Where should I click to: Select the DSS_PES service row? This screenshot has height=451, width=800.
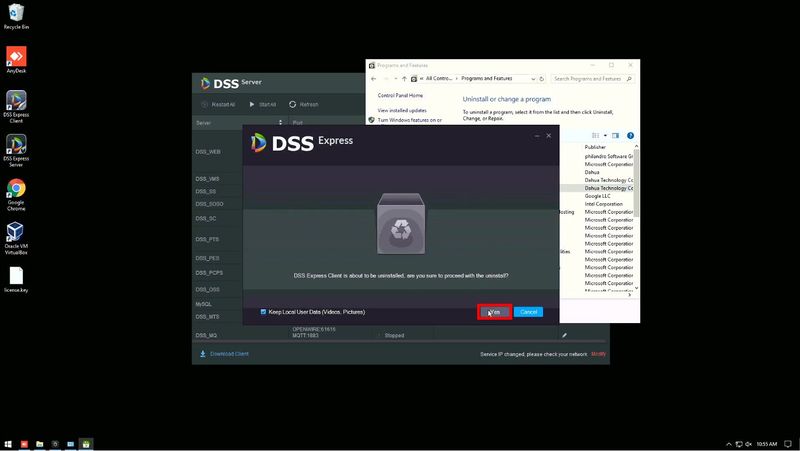pyautogui.click(x=207, y=258)
